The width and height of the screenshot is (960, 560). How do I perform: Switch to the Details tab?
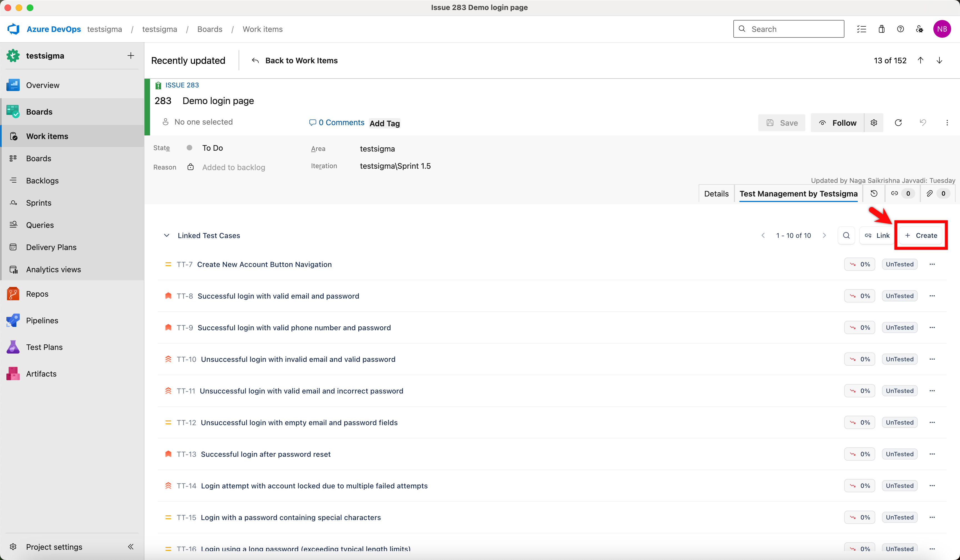click(x=716, y=193)
